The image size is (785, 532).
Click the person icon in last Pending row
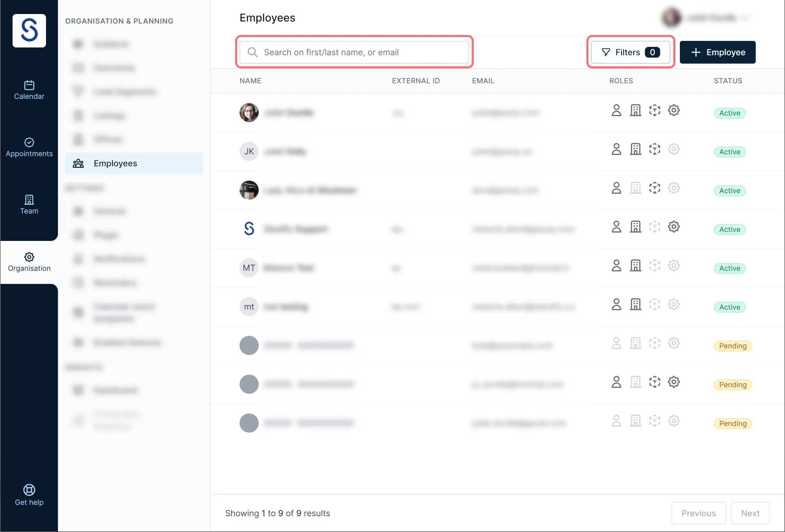[617, 421]
